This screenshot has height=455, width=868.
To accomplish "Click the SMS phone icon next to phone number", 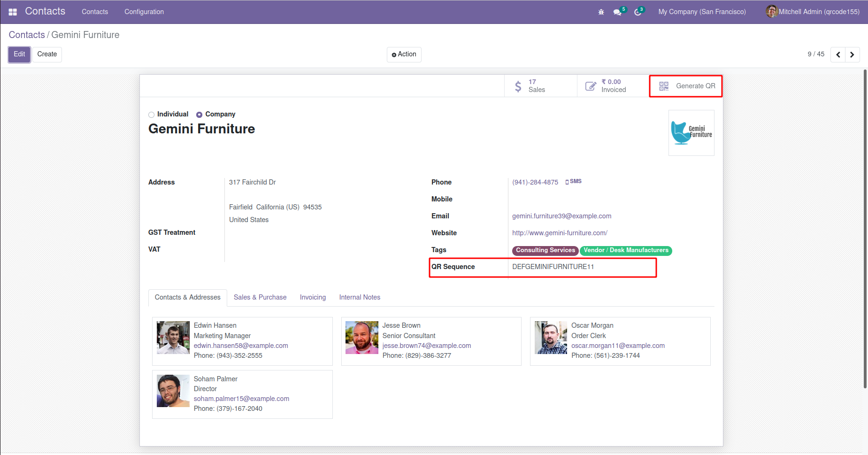I will click(x=567, y=182).
